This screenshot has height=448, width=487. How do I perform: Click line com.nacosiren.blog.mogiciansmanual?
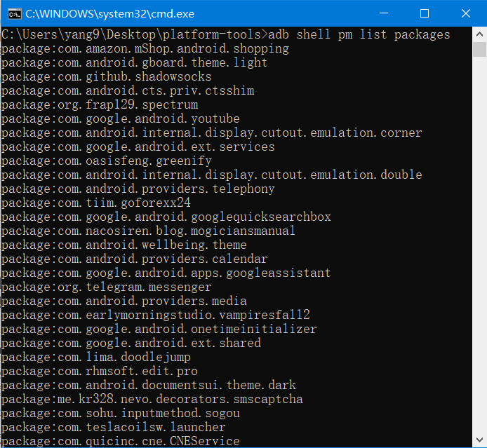pyautogui.click(x=148, y=231)
